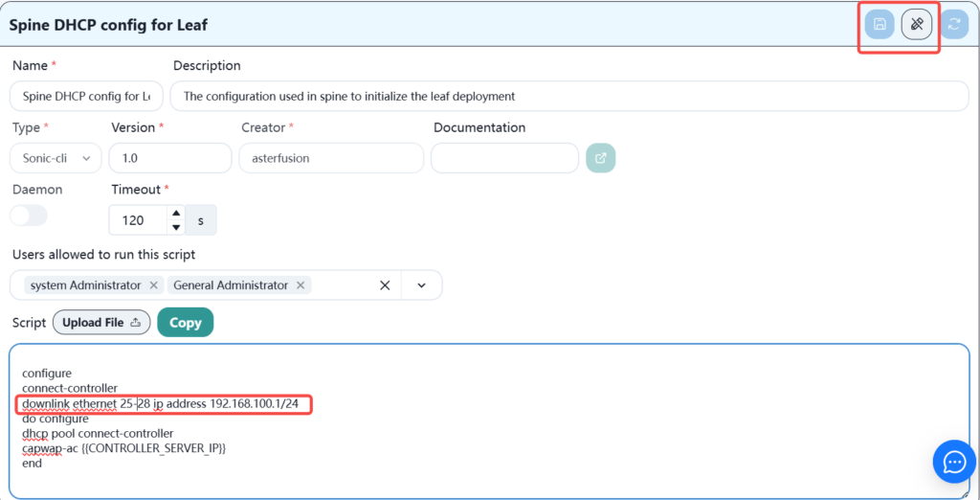Remove the system Administrator tag

[154, 285]
